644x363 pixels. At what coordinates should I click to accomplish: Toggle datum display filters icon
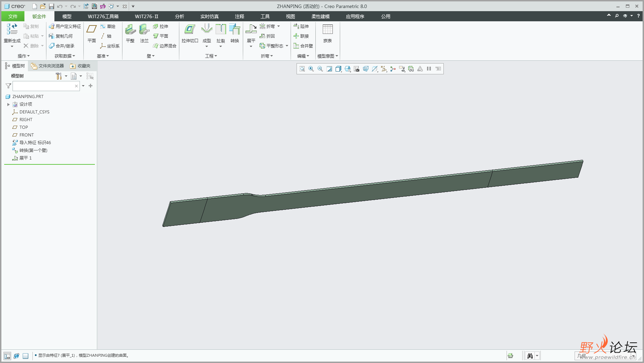pyautogui.click(x=384, y=69)
